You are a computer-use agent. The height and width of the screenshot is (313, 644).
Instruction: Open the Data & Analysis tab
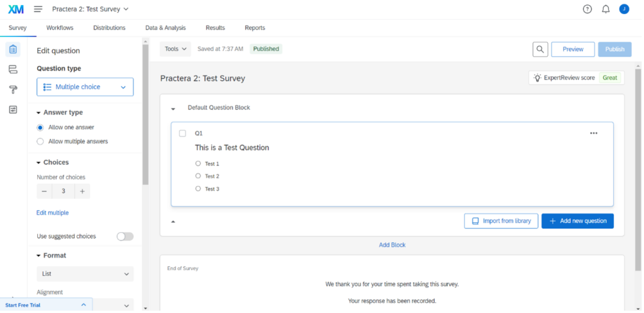click(x=165, y=28)
